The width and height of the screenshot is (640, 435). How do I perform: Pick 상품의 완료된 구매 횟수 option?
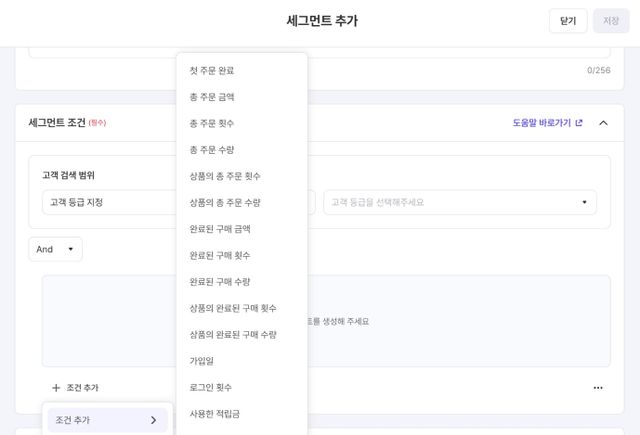[233, 308]
